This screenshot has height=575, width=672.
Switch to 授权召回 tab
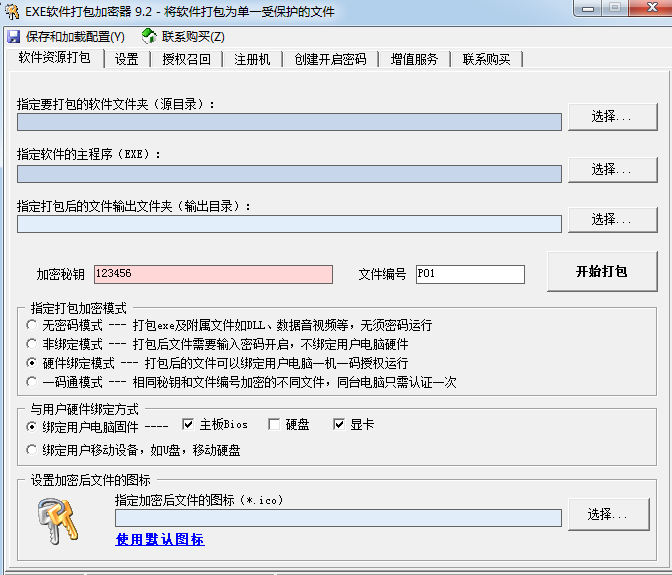click(186, 59)
